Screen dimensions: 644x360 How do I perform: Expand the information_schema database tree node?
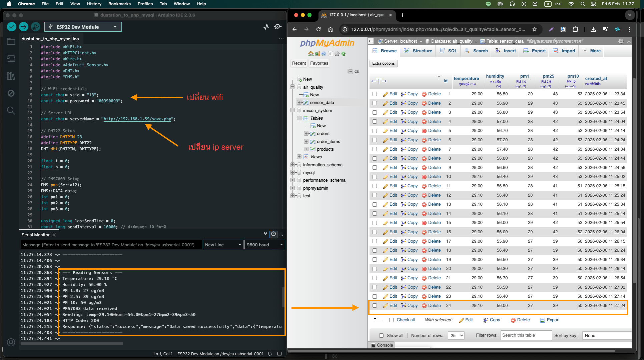click(x=292, y=165)
